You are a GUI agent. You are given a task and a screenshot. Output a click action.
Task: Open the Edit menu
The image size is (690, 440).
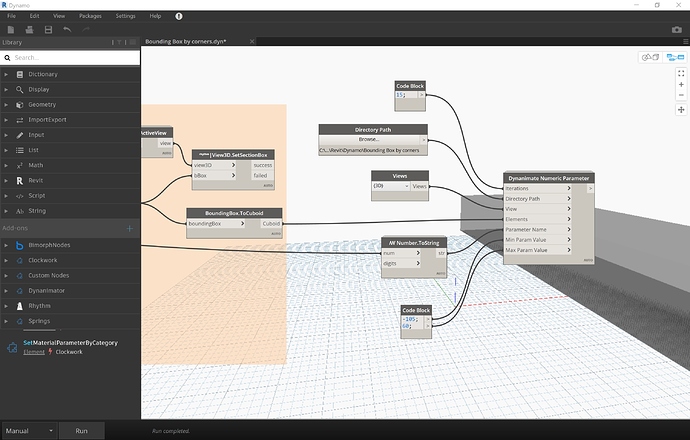(34, 16)
